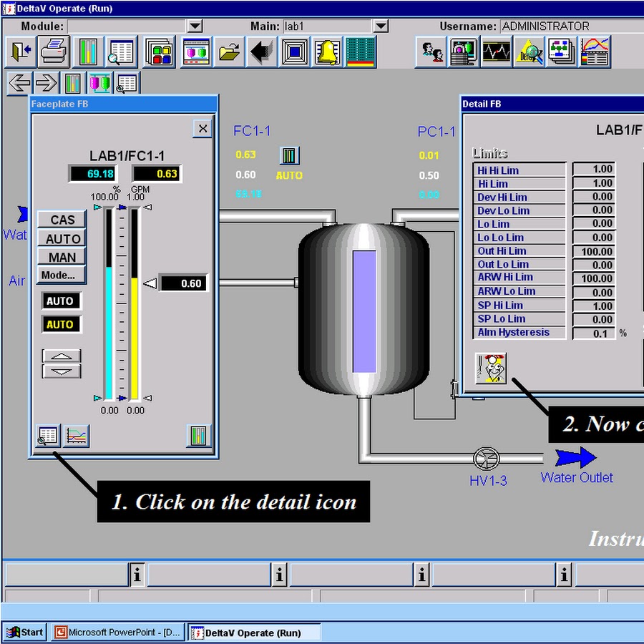644x644 pixels.
Task: Click the second alarm banner info button
Action: pos(279,574)
